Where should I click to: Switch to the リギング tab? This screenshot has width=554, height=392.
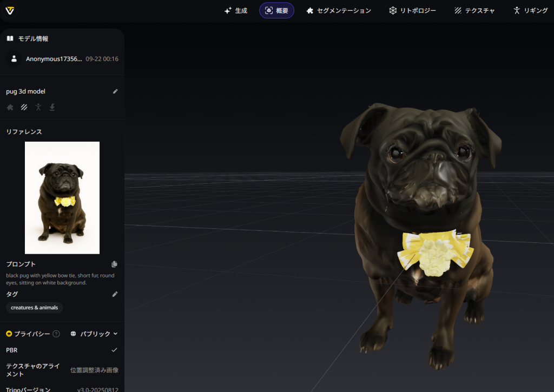point(530,10)
